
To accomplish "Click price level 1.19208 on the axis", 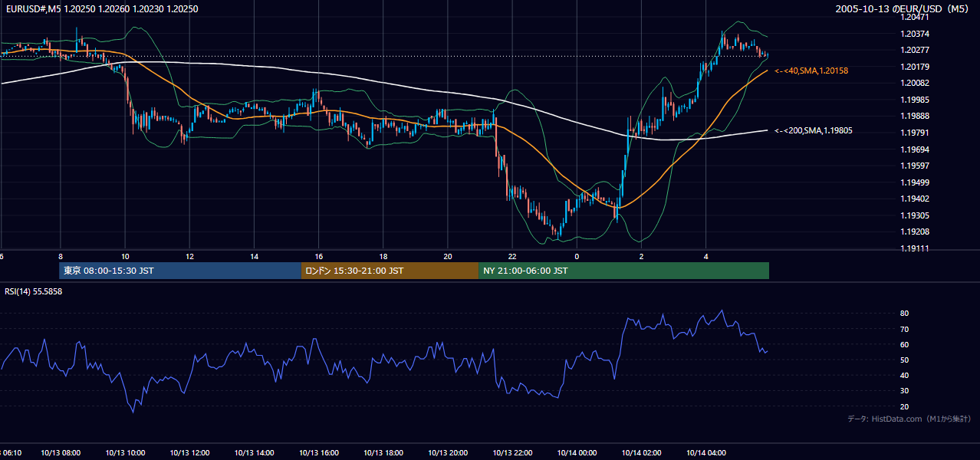I will coord(915,232).
